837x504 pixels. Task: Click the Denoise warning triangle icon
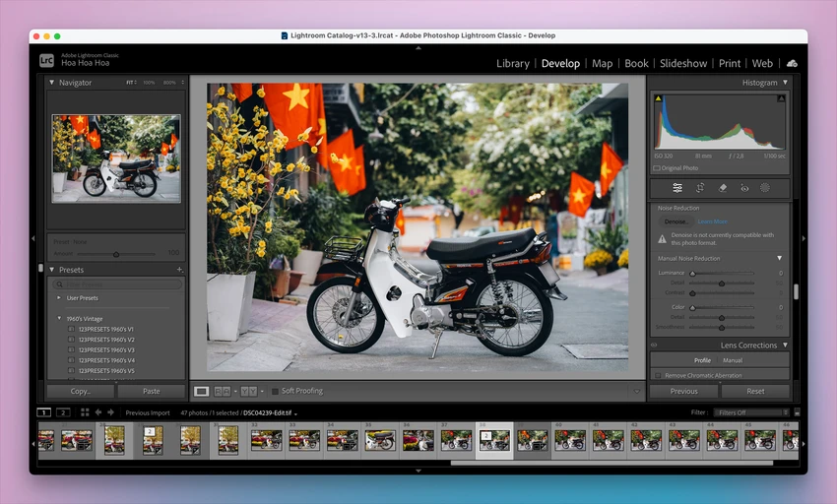click(x=662, y=239)
